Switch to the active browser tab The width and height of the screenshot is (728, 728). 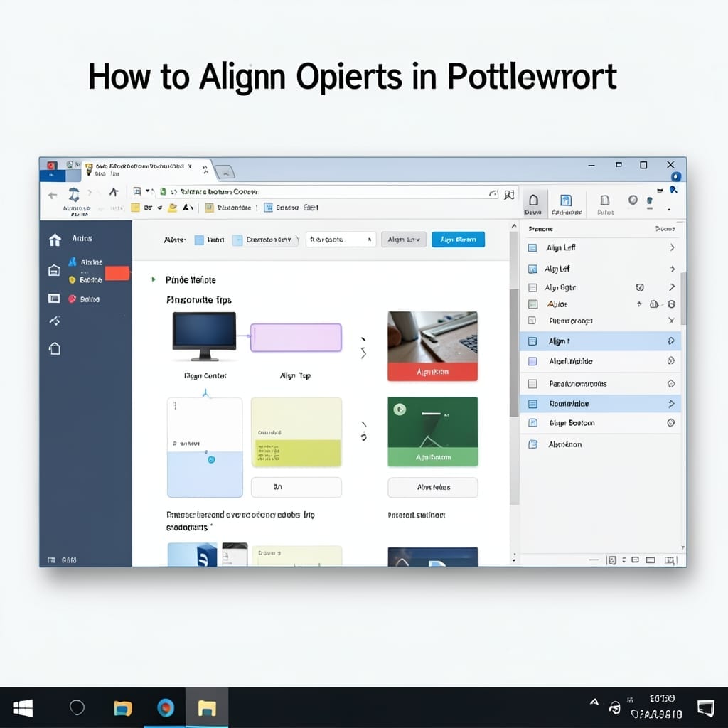(x=146, y=170)
